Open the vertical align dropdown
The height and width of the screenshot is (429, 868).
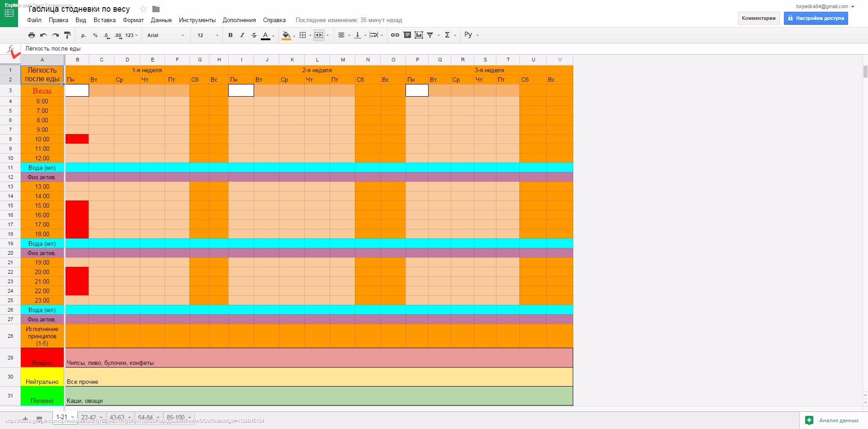[360, 35]
